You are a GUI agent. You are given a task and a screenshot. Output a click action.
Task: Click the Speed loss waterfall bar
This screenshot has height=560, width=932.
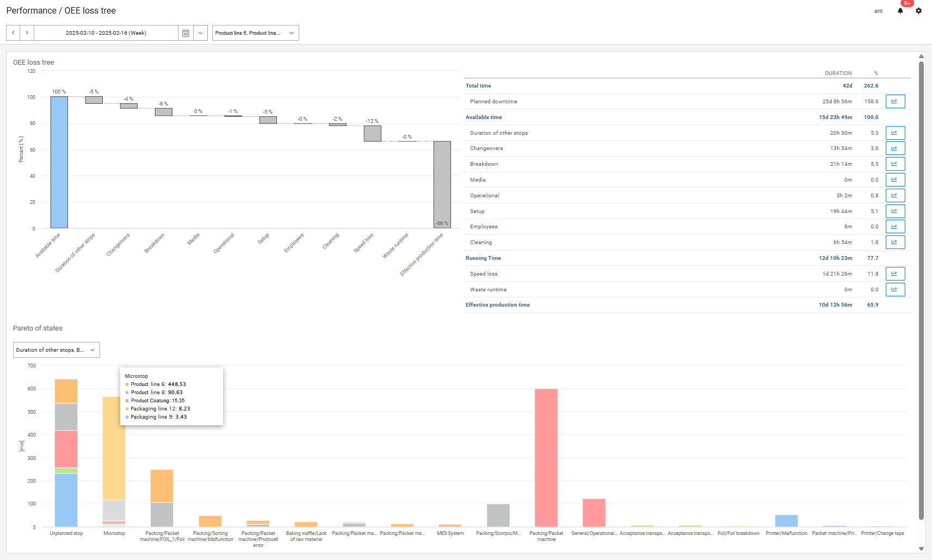click(x=372, y=134)
